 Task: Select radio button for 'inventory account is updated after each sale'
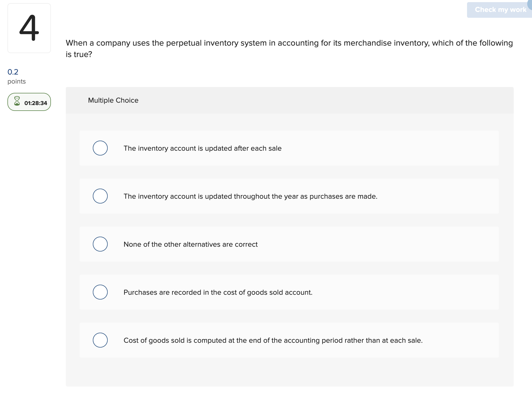pyautogui.click(x=100, y=148)
